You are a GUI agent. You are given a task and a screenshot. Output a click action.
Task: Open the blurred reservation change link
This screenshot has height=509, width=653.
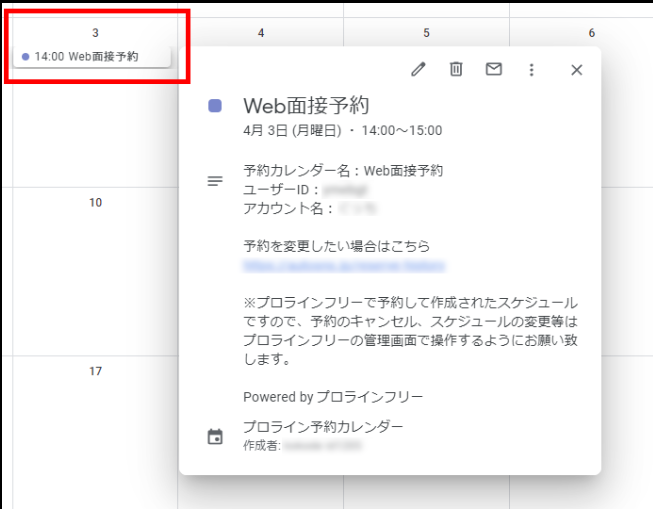(344, 266)
